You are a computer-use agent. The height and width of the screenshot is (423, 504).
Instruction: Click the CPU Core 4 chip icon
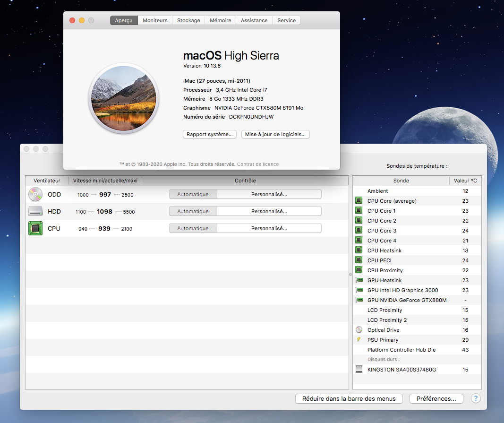coord(359,240)
